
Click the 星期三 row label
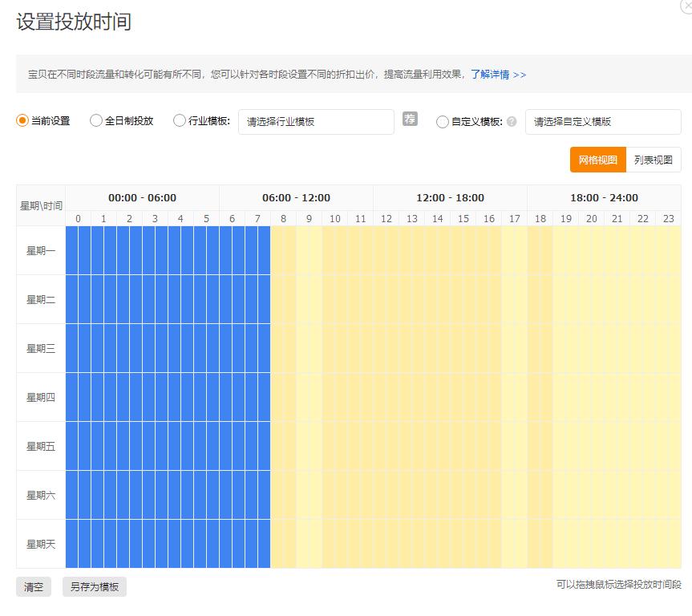(x=40, y=347)
